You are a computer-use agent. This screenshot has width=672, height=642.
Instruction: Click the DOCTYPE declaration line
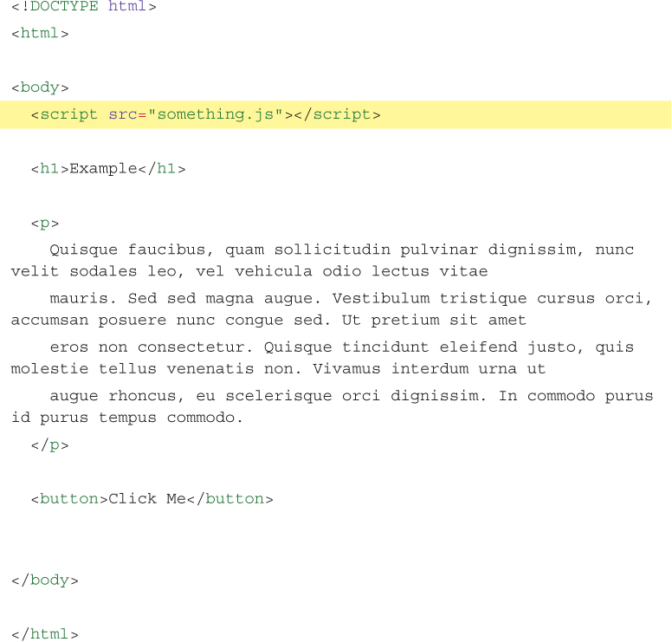[84, 7]
